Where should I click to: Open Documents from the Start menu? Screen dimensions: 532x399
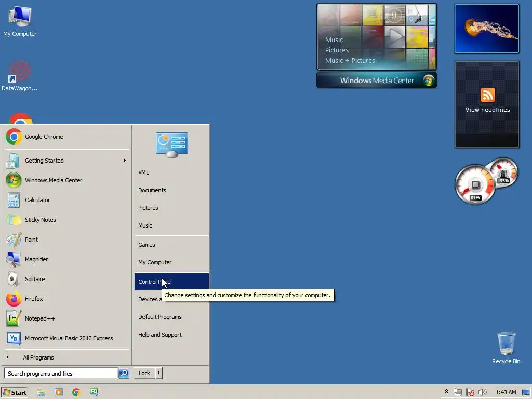(171, 190)
